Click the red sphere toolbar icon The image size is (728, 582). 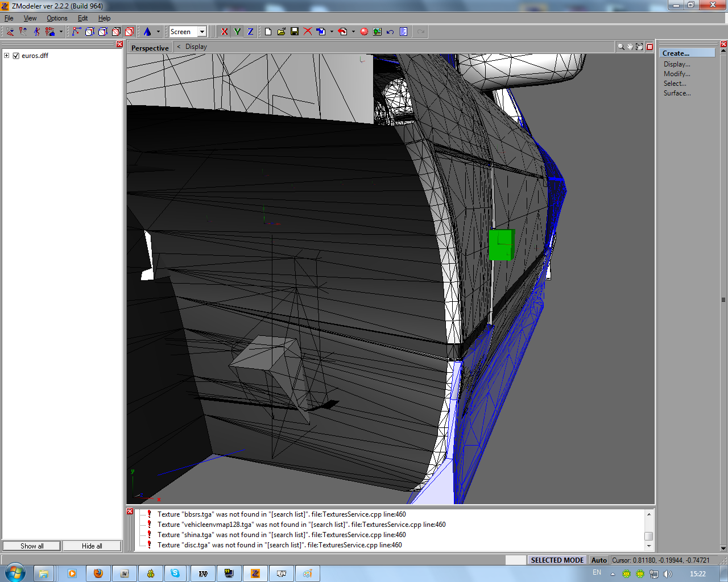[364, 32]
